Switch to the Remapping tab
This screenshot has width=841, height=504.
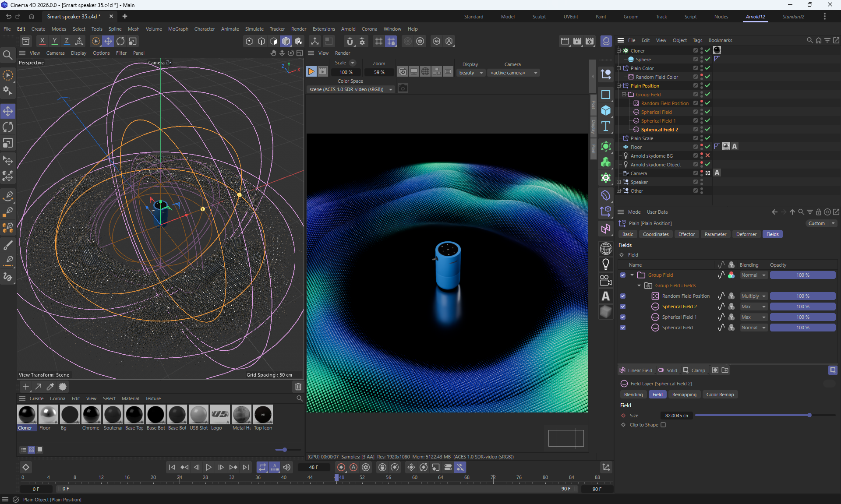(684, 395)
